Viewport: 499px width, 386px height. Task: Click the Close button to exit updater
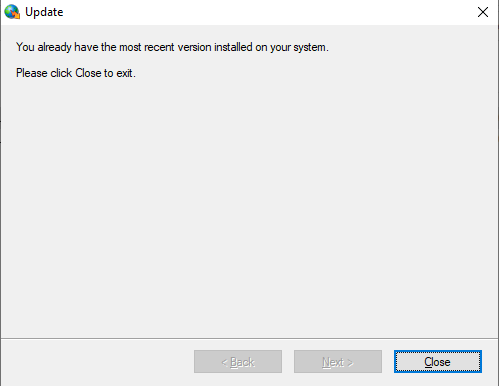[438, 362]
